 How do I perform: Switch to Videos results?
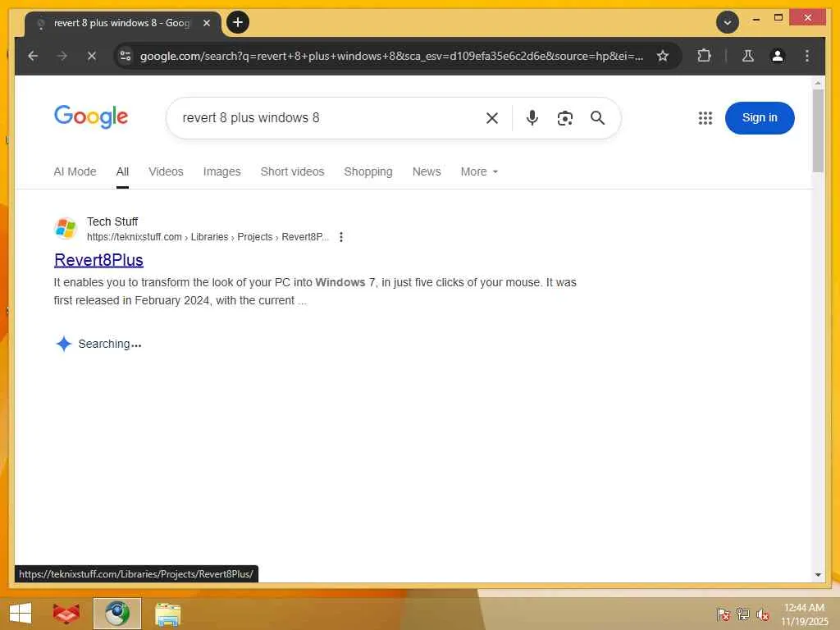coord(166,171)
